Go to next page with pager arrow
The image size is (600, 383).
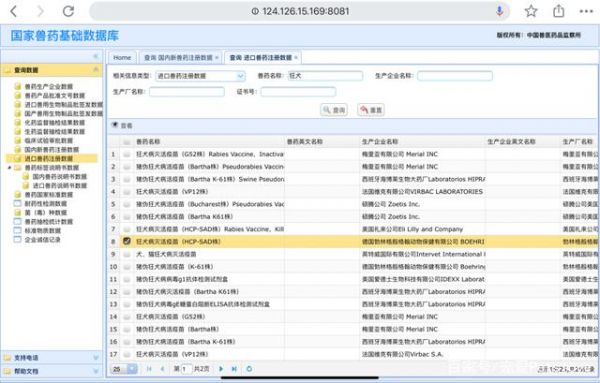[x=221, y=369]
